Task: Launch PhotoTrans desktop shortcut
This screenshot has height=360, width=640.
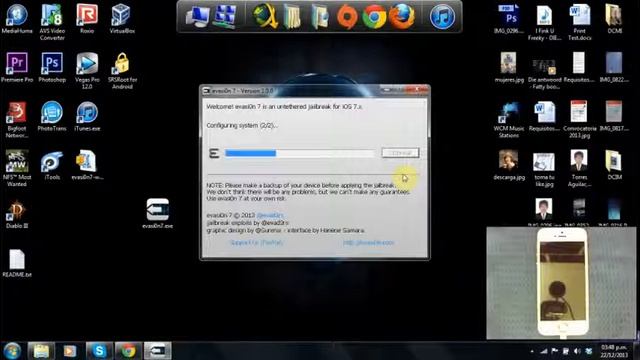Action: (52, 116)
